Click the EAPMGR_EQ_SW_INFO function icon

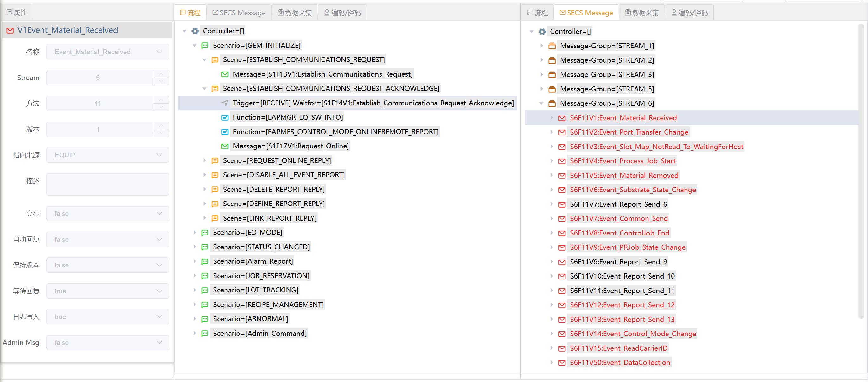225,117
